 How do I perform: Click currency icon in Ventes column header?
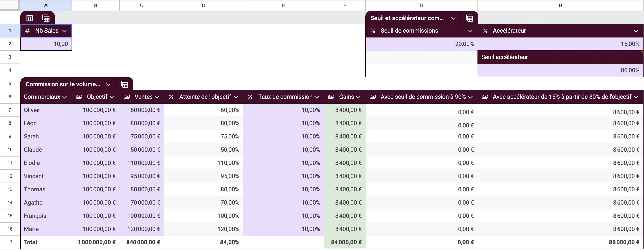127,97
